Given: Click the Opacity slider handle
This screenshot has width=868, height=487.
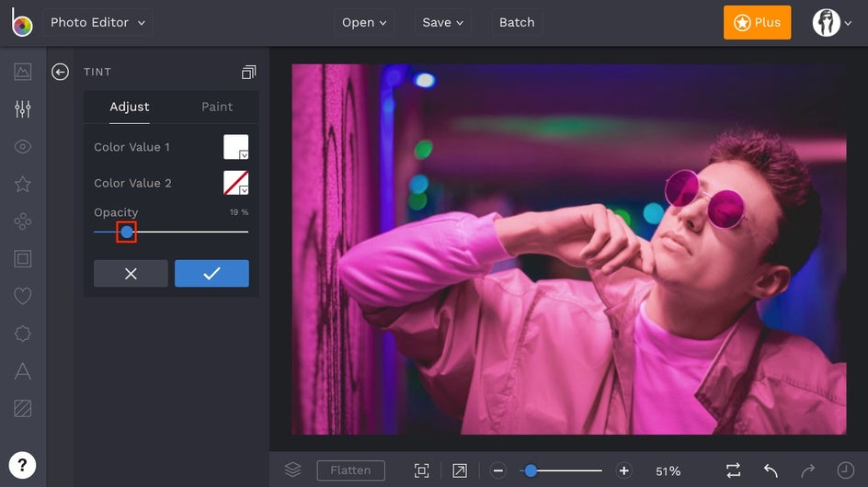Looking at the screenshot, I should pyautogui.click(x=127, y=232).
